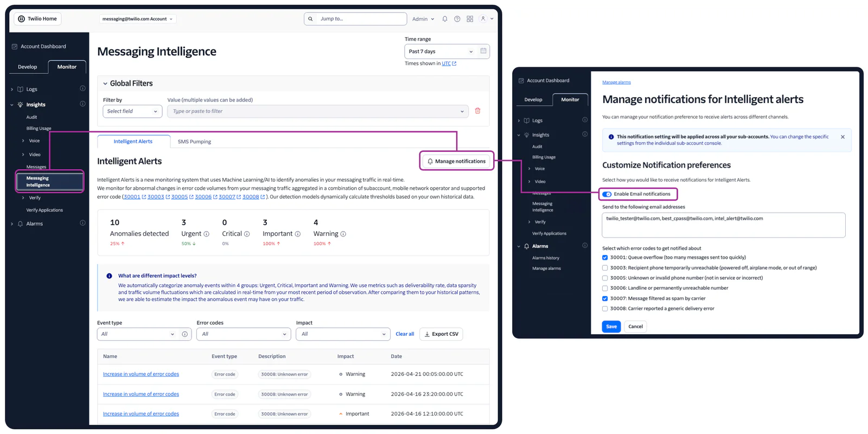Switch to the Develop tab in sidebar

[28, 67]
